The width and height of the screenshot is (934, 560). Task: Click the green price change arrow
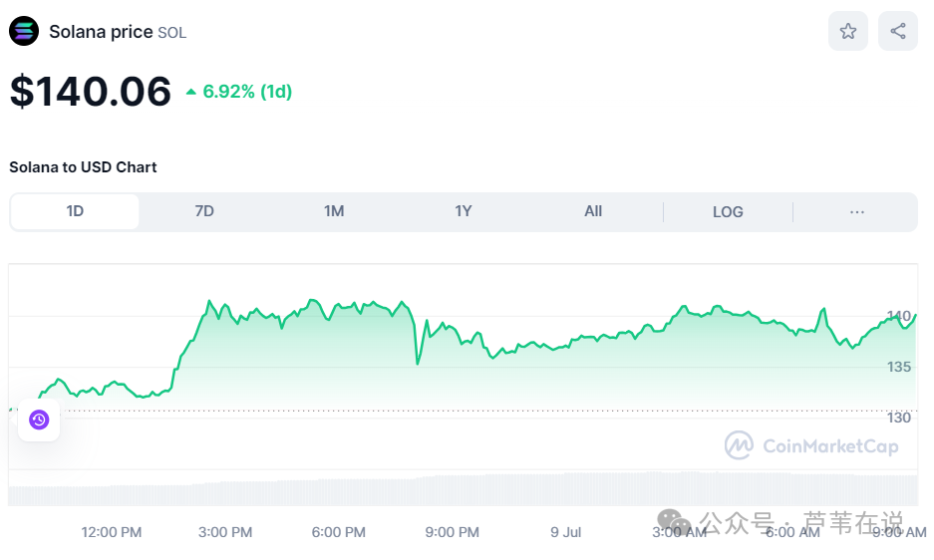click(190, 92)
